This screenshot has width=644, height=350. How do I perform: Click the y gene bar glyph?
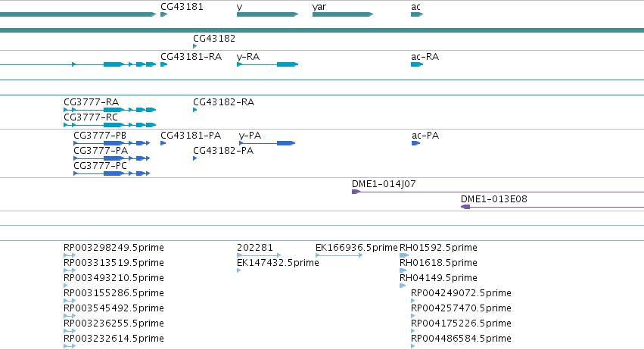tap(267, 14)
